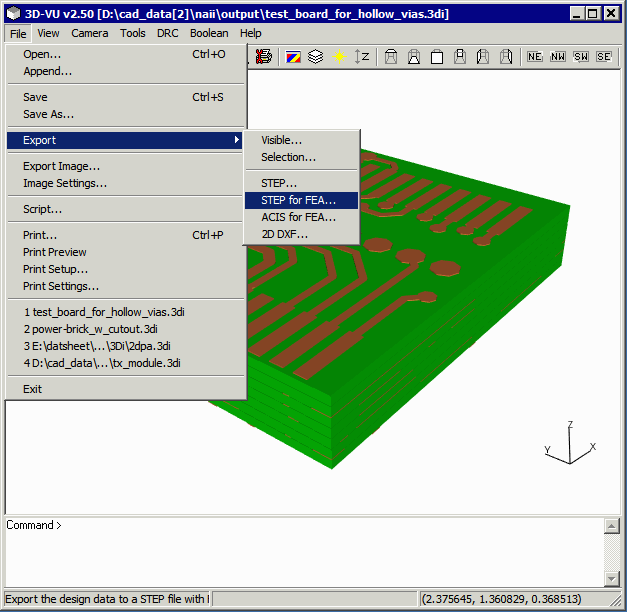
Task: Click the yellow light star icon
Action: pyautogui.click(x=339, y=57)
